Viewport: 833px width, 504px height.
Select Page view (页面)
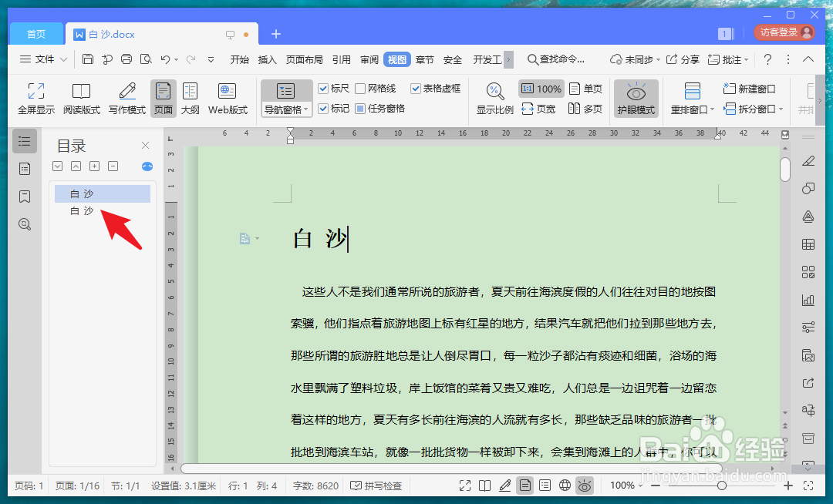pos(163,99)
